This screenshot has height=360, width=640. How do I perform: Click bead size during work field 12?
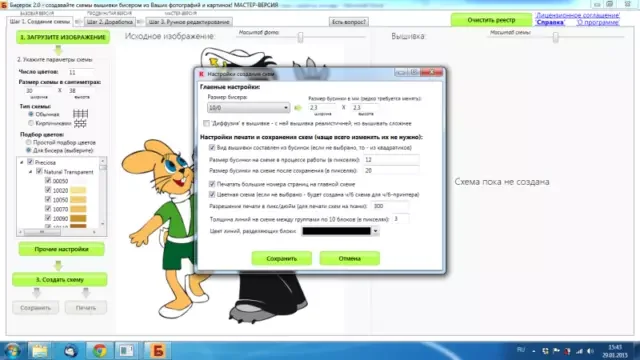391,160
